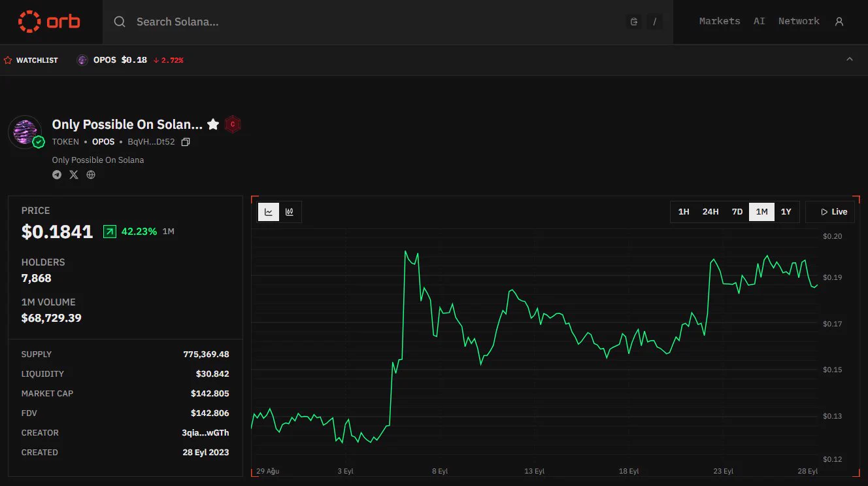Click the holders count 7,868
Viewport: 868px width, 486px height.
click(x=37, y=278)
